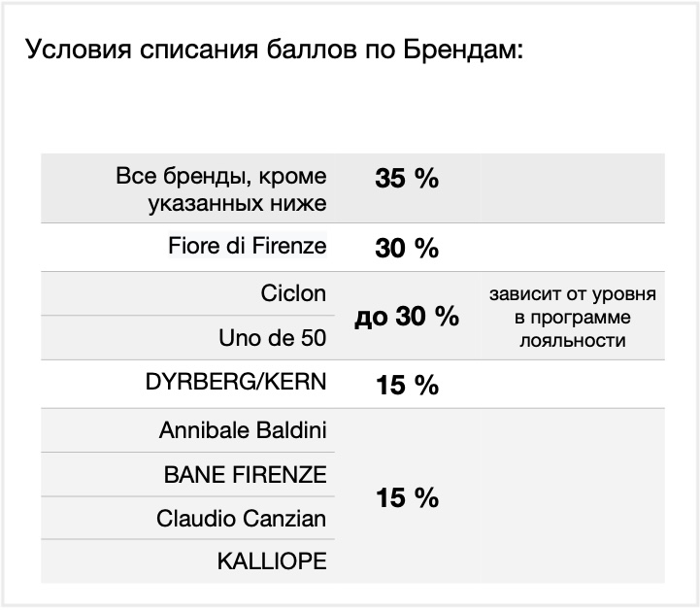
Task: Click the empty note cell beside the bottom 15 % group
Action: (x=572, y=496)
